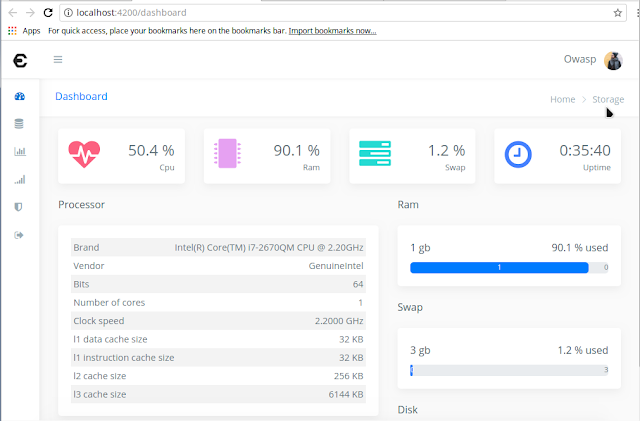Image resolution: width=640 pixels, height=421 pixels.
Task: Click the Uptime clock card icon
Action: point(518,154)
